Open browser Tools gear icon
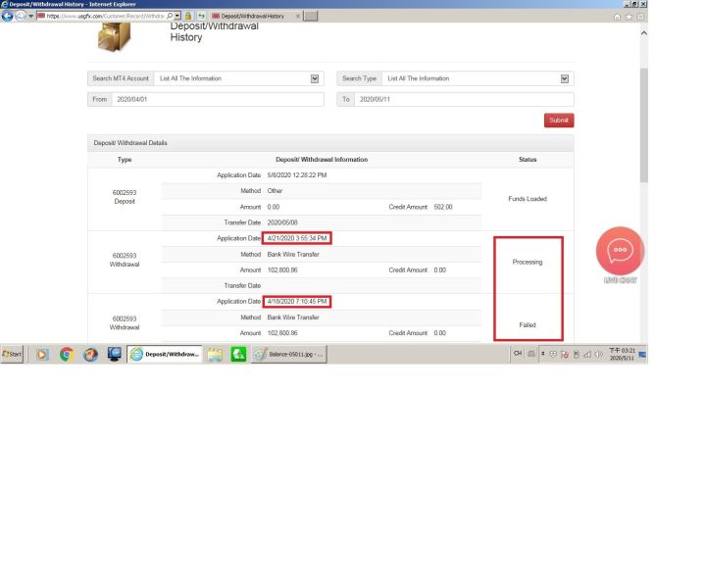Viewport: 706px width, 588px height. (640, 17)
